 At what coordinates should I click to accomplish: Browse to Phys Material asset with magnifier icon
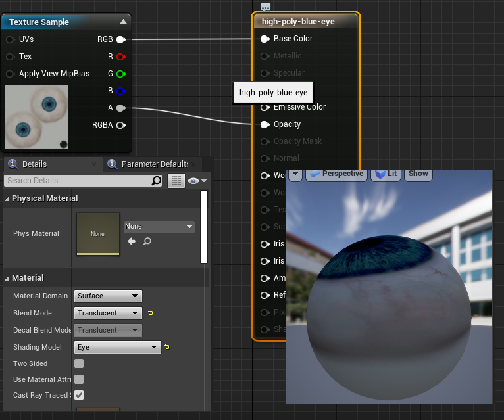pos(147,241)
